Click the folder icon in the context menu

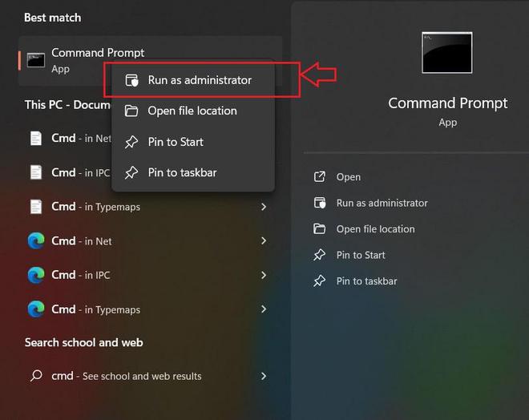pyautogui.click(x=132, y=111)
